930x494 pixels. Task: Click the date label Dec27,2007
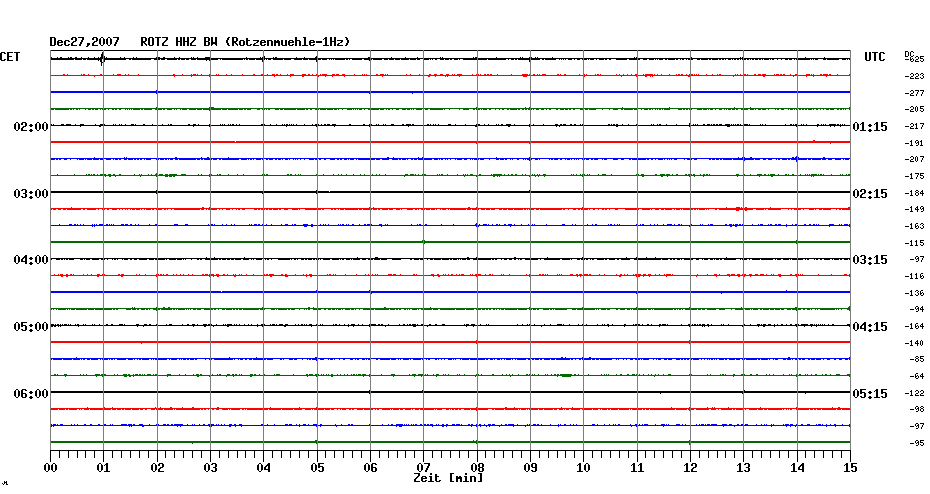click(84, 42)
